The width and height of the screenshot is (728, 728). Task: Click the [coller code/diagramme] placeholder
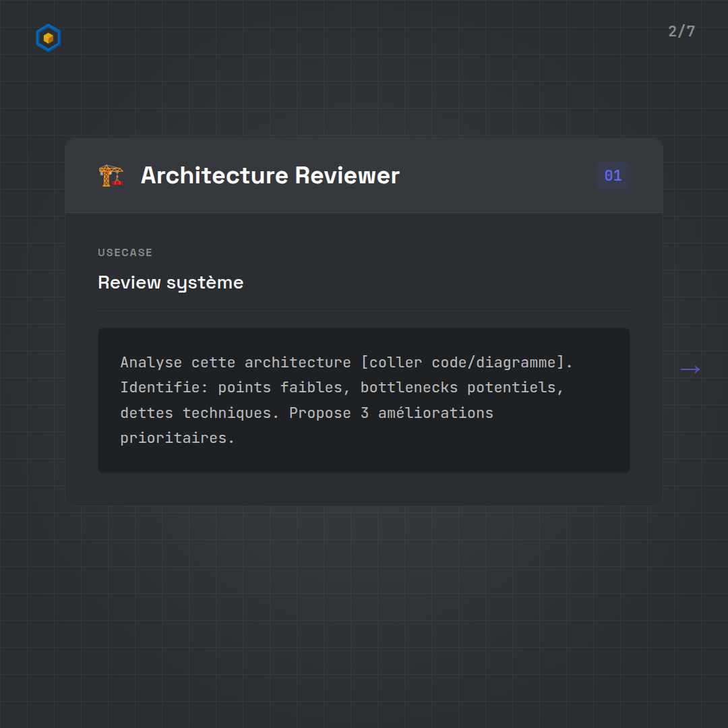pyautogui.click(x=466, y=363)
